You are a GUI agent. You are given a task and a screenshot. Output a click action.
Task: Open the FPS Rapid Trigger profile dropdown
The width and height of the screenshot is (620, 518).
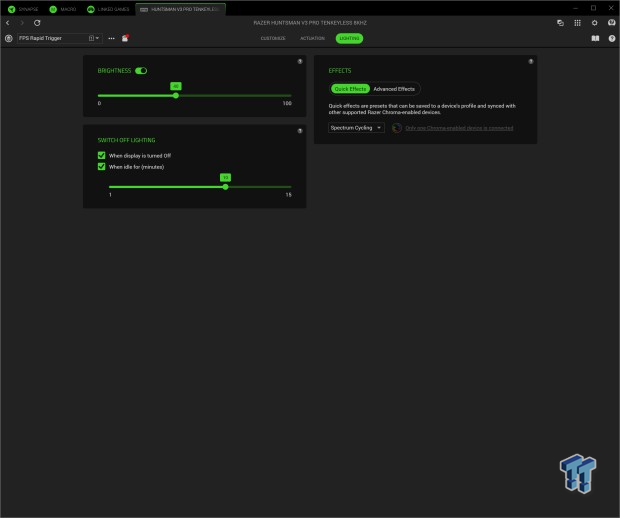coord(60,38)
